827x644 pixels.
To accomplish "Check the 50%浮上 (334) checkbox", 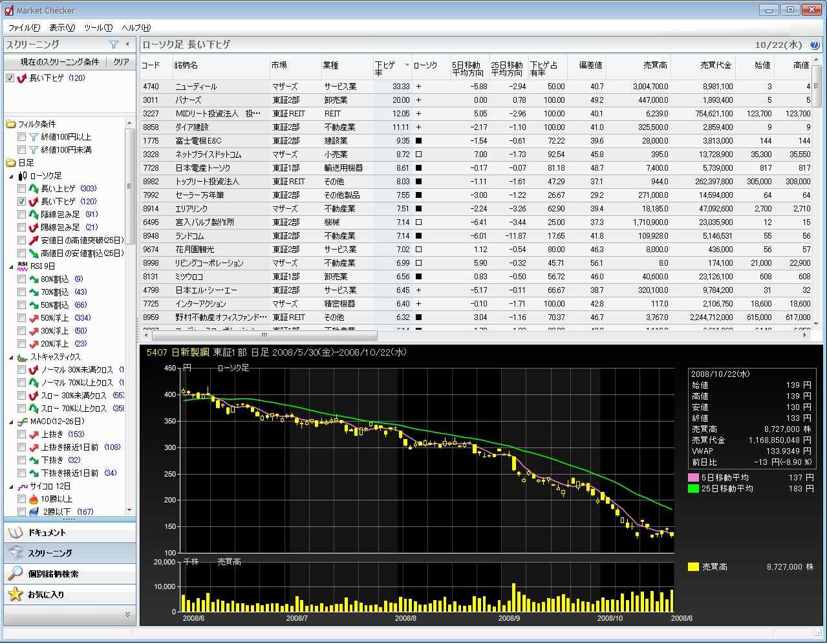I will 22,318.
